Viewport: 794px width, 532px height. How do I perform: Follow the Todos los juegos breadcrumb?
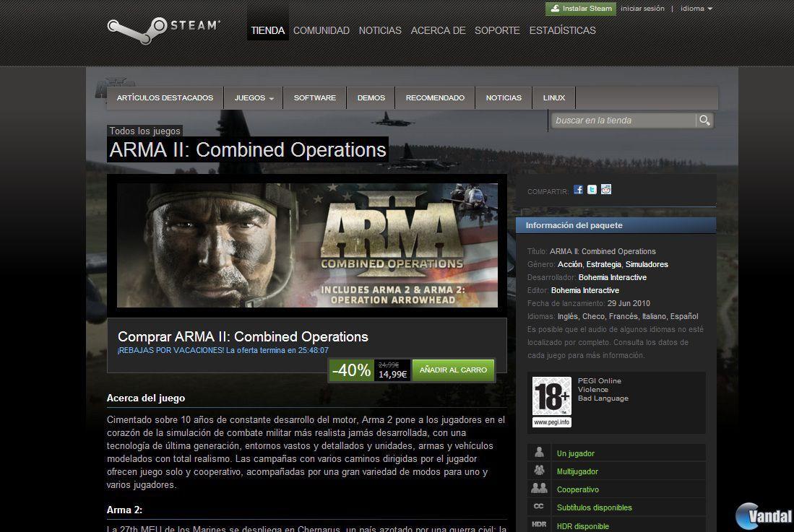pyautogui.click(x=144, y=131)
